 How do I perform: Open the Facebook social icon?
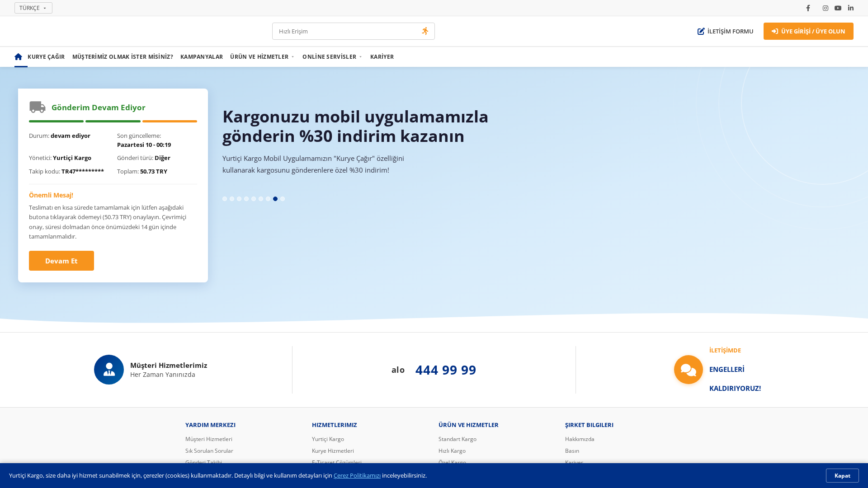[808, 8]
